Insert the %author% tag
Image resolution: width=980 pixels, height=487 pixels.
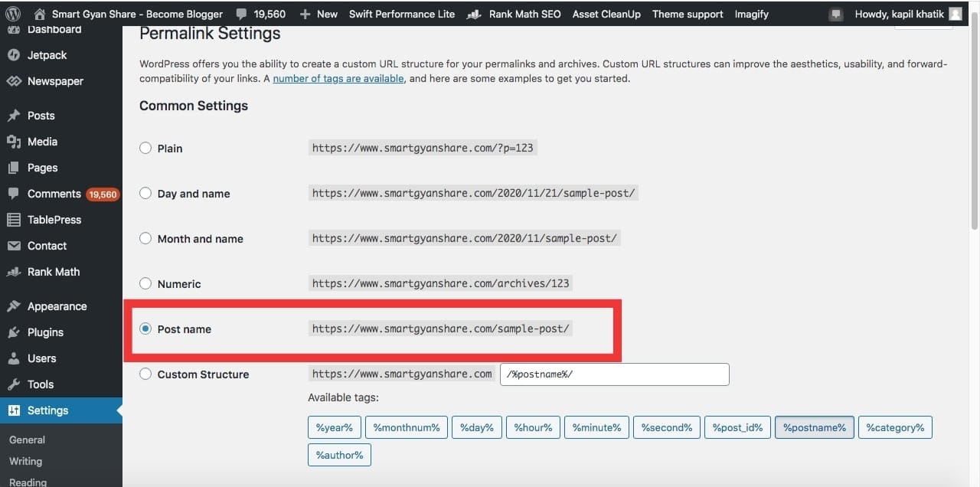pos(339,455)
